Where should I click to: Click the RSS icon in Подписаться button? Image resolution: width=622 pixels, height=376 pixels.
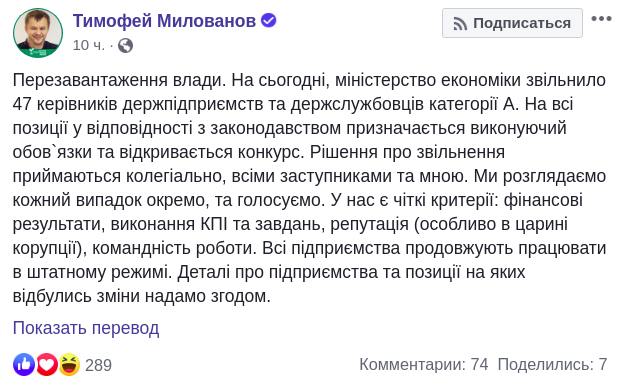460,24
